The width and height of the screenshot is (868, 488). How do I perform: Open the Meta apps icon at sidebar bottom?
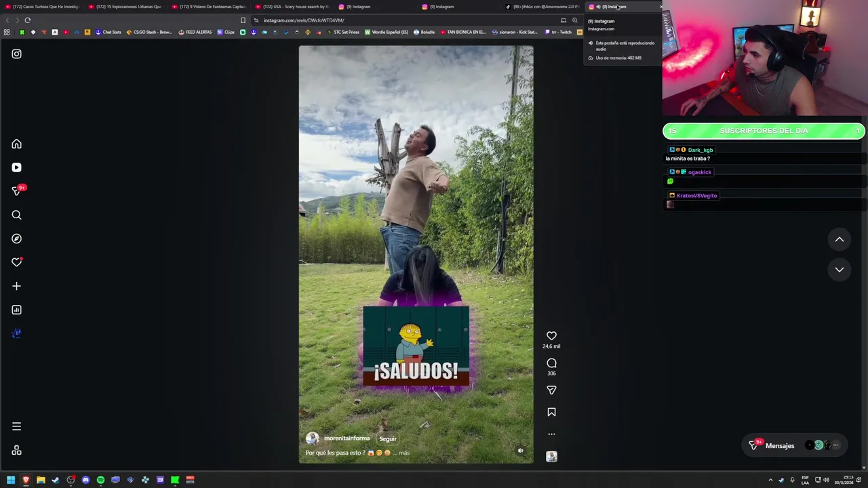16,450
